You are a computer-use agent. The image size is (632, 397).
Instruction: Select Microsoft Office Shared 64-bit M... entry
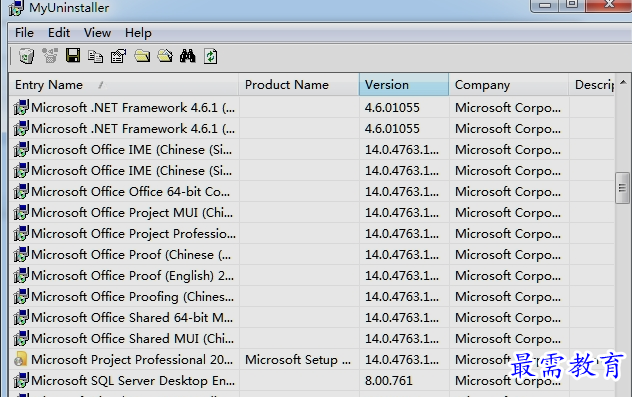pos(132,317)
